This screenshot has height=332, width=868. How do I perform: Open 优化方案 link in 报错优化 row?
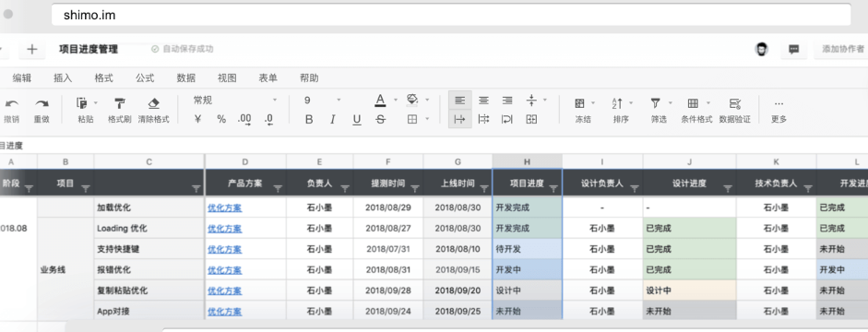tap(225, 270)
